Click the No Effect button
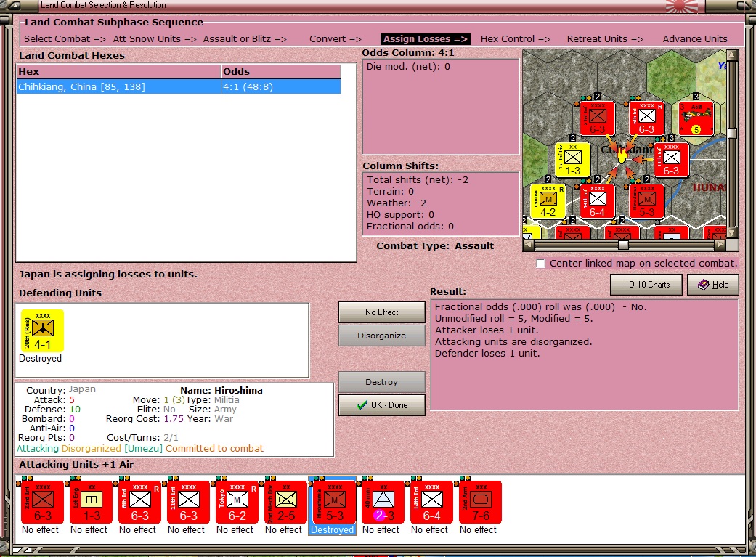This screenshot has height=557, width=756. click(x=382, y=312)
